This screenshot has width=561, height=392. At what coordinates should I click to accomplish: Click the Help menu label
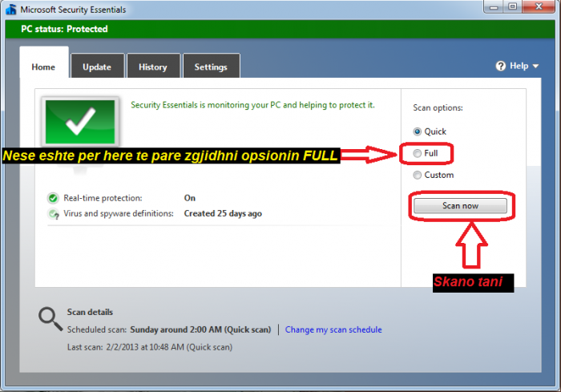519,66
